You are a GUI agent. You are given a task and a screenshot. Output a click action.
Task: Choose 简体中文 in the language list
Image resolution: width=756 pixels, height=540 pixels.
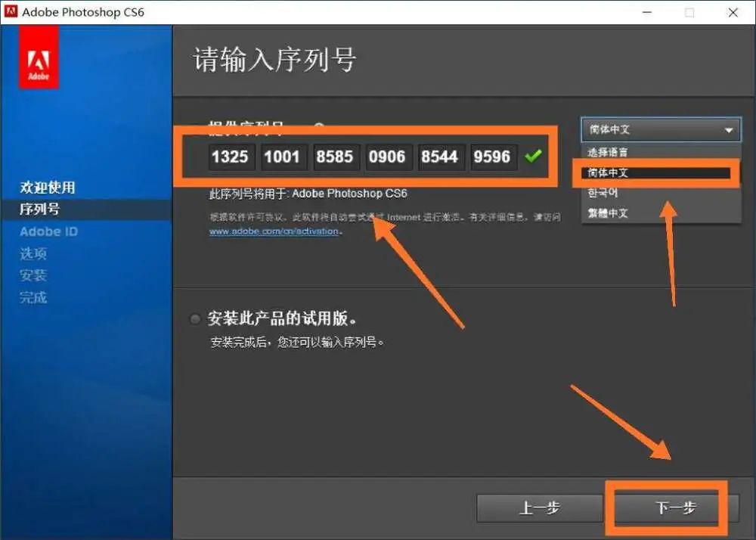click(655, 172)
